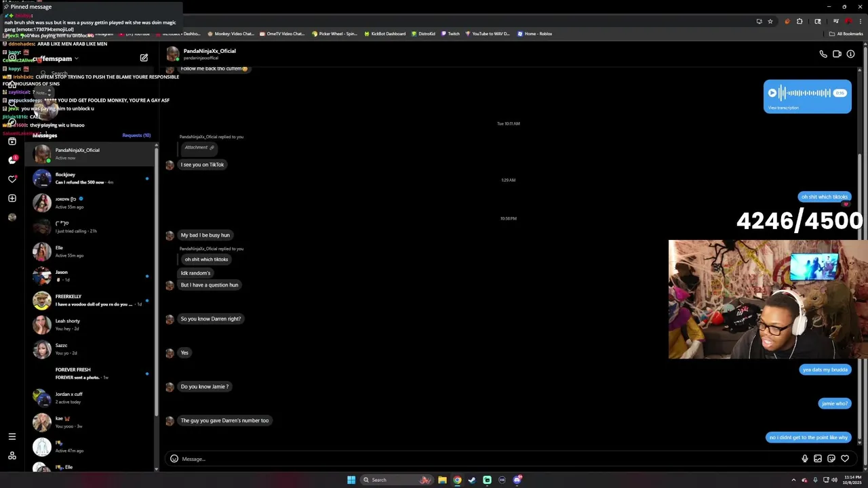Click message 'Do you know Jamie ?'

point(204,386)
